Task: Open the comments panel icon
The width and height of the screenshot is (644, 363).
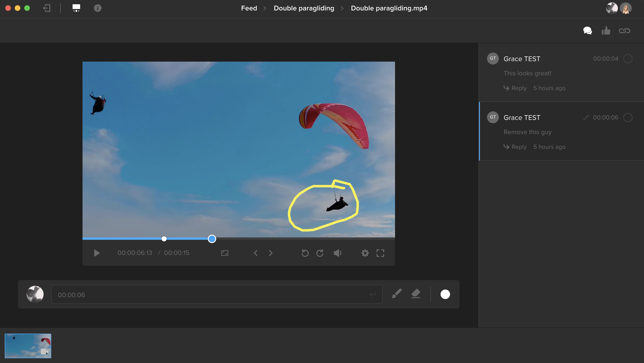Action: (588, 31)
